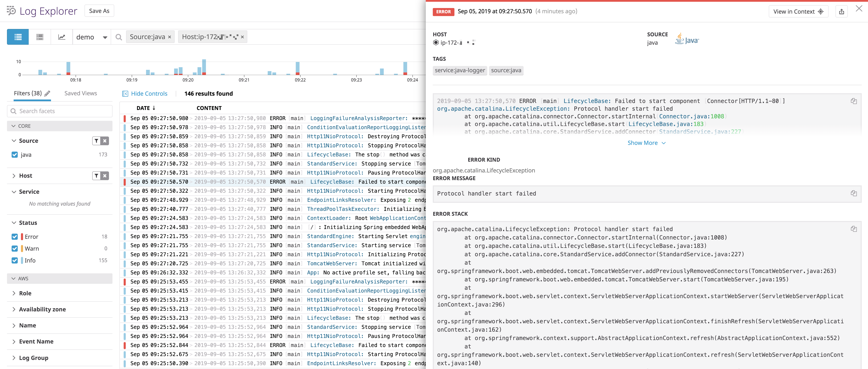
Task: Click the Save As button
Action: pyautogui.click(x=99, y=10)
